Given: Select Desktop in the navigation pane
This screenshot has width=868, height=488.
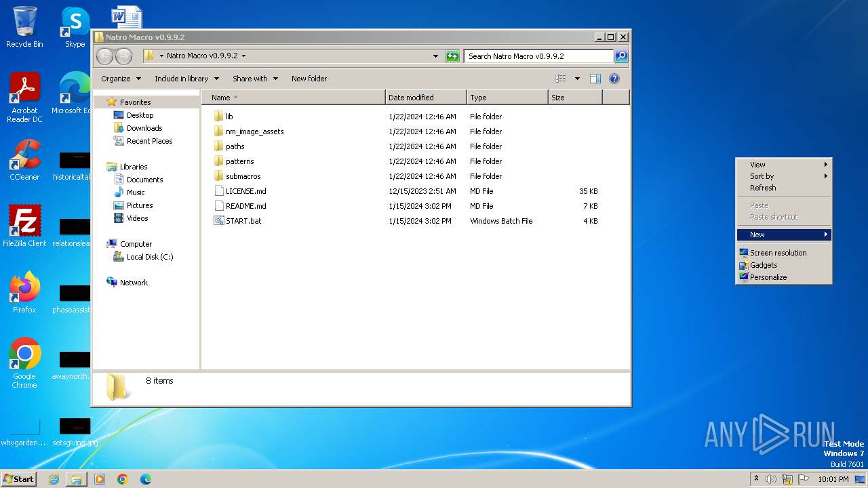Looking at the screenshot, I should pos(134,115).
